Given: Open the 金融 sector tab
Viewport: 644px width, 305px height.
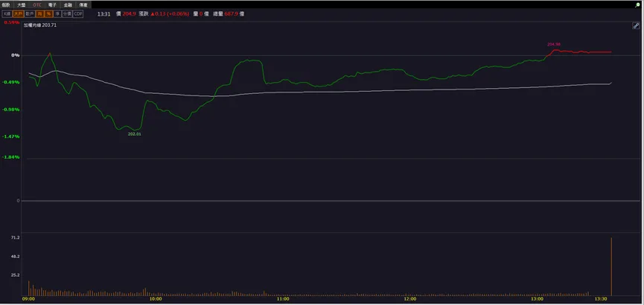Looking at the screenshot, I should pyautogui.click(x=68, y=5).
